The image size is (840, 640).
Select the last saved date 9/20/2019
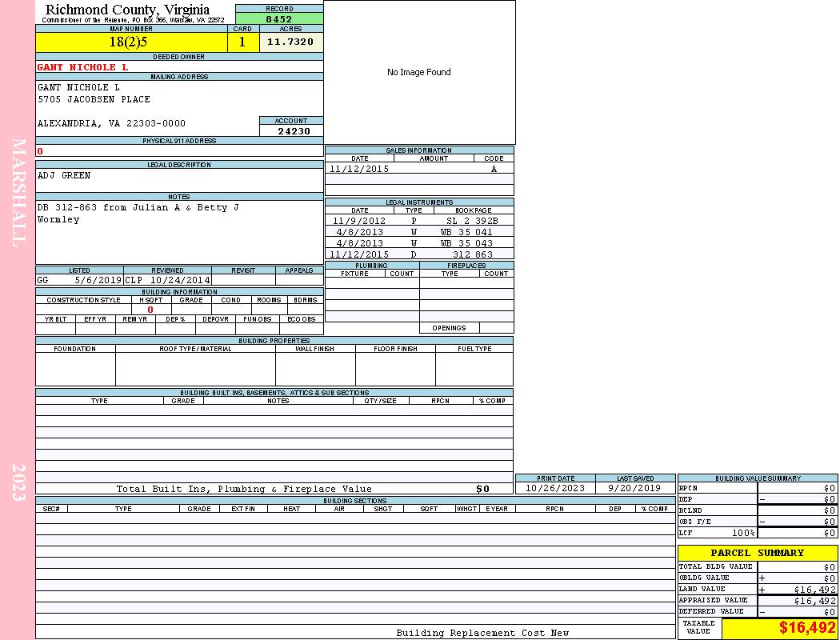pyautogui.click(x=635, y=488)
